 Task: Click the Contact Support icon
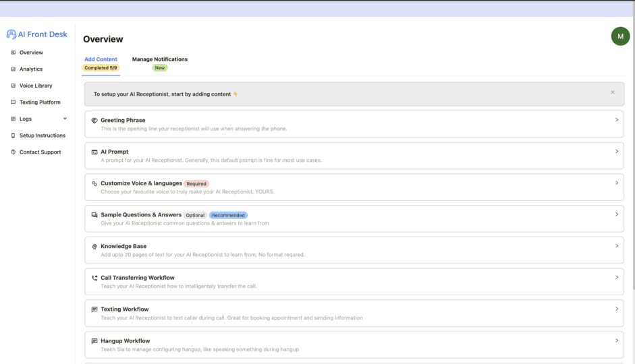[13, 152]
